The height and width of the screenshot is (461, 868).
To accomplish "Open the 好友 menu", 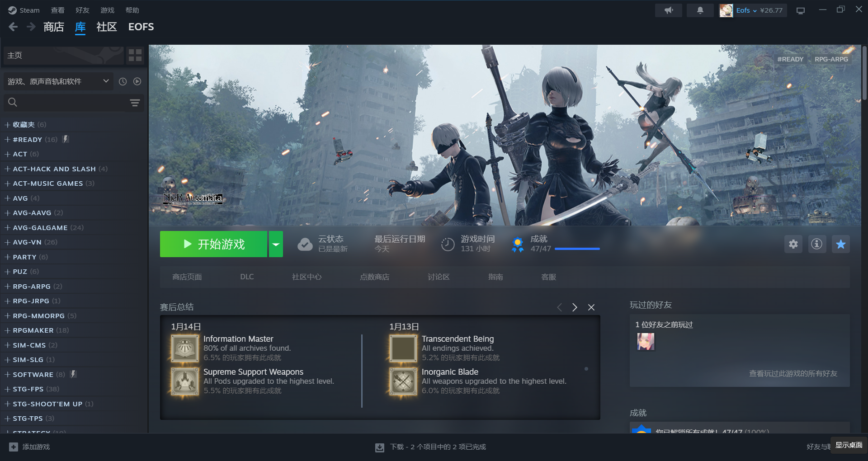I will pos(82,10).
